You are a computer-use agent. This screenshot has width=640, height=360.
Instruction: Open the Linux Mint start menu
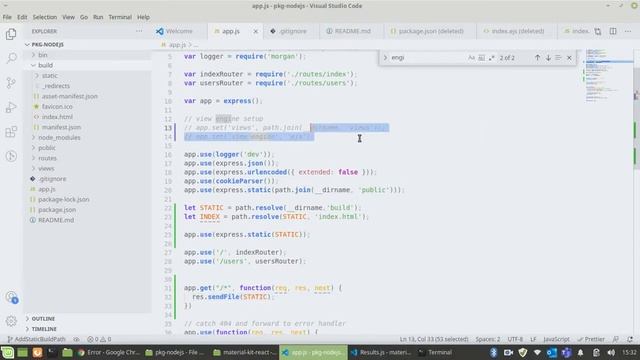point(7,352)
